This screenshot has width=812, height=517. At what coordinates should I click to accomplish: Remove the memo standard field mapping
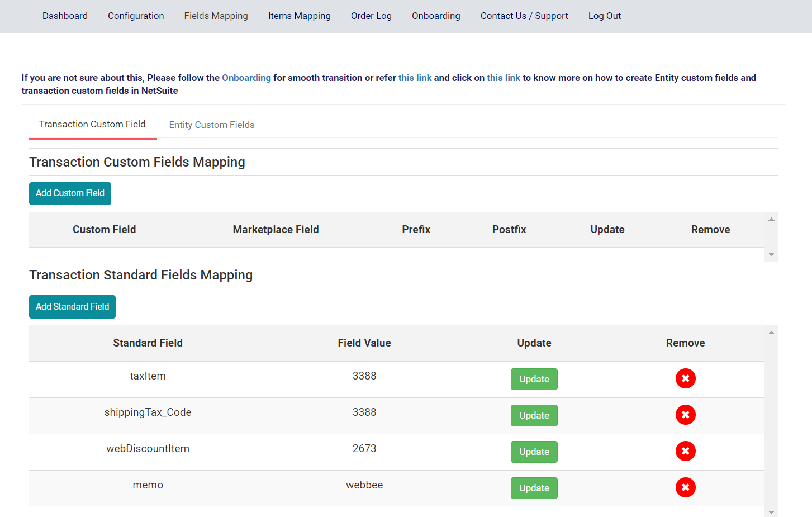point(686,487)
